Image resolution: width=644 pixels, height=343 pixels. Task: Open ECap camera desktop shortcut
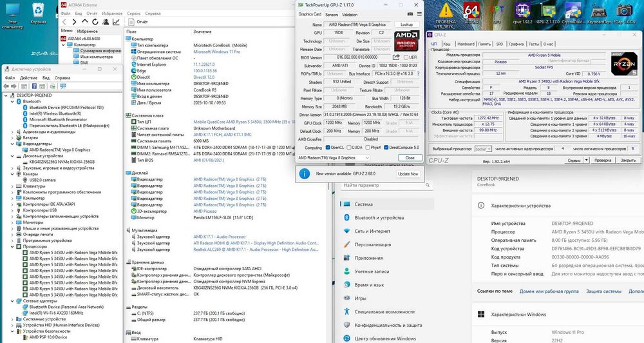[x=624, y=13]
